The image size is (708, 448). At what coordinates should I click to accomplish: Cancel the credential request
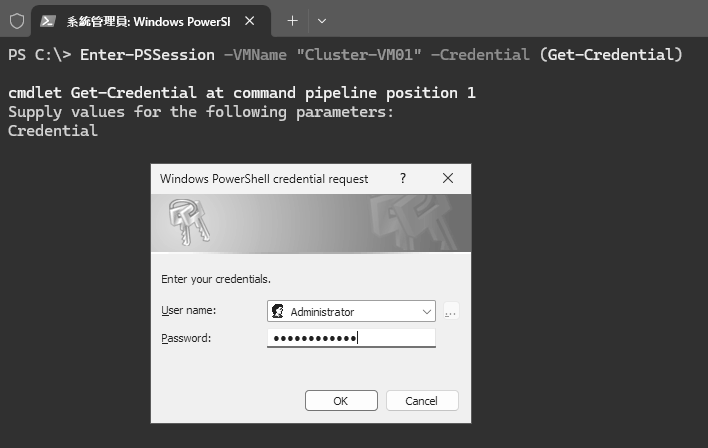pyautogui.click(x=422, y=401)
